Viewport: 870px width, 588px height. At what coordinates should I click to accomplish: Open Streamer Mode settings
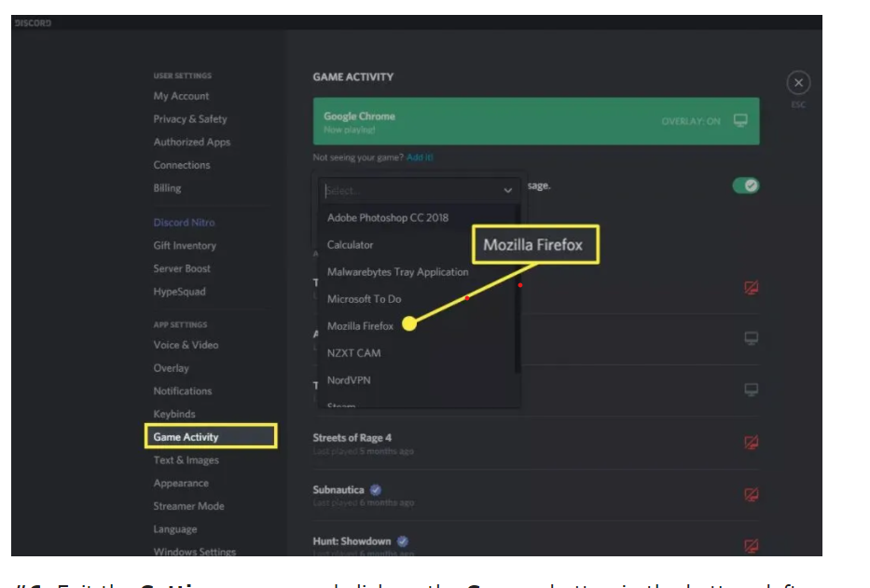pyautogui.click(x=188, y=506)
